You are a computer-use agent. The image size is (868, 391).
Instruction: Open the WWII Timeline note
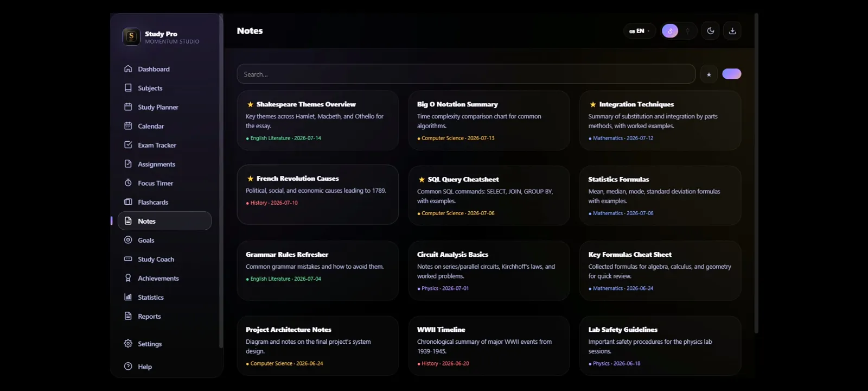[489, 345]
